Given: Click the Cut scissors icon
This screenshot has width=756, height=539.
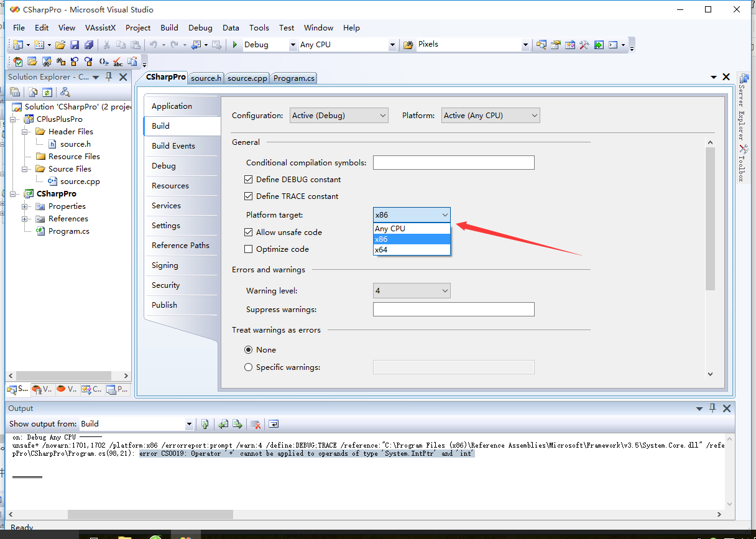Looking at the screenshot, I should [106, 45].
